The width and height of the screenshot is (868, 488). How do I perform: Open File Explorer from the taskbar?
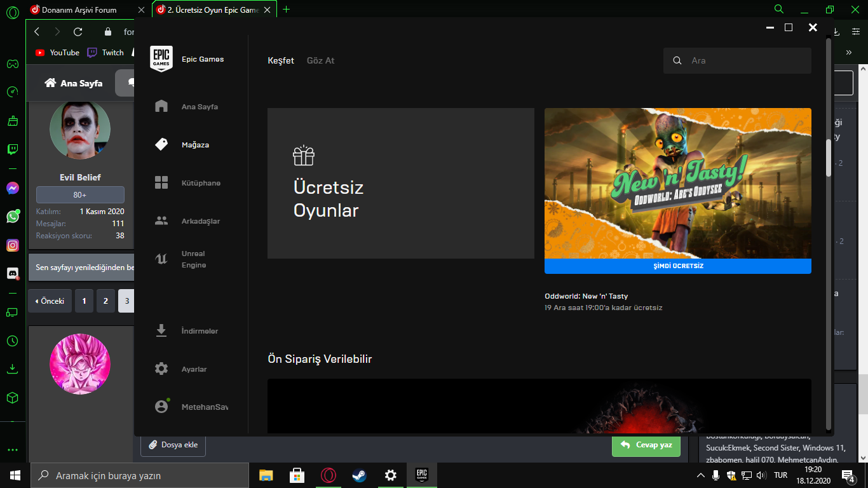click(266, 475)
